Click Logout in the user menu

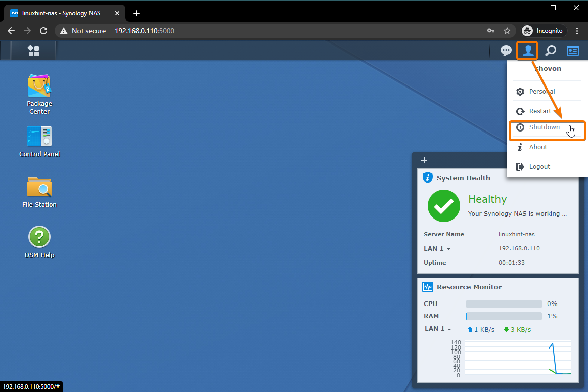click(539, 167)
